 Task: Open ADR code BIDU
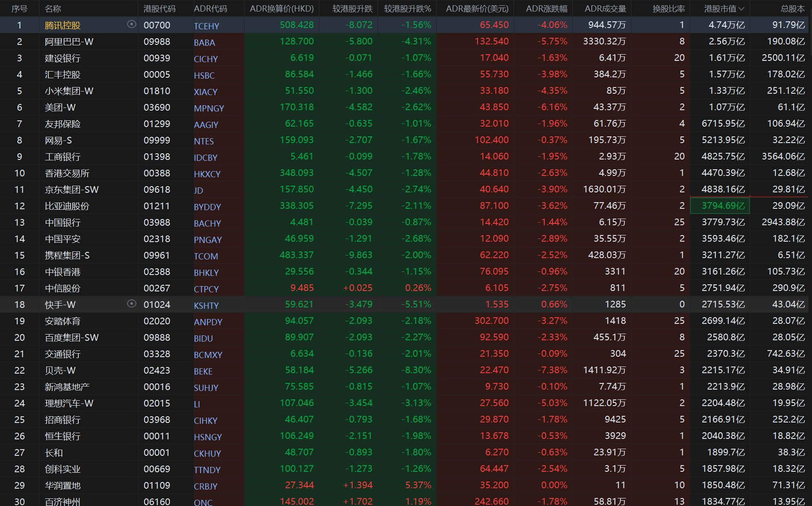pyautogui.click(x=203, y=339)
